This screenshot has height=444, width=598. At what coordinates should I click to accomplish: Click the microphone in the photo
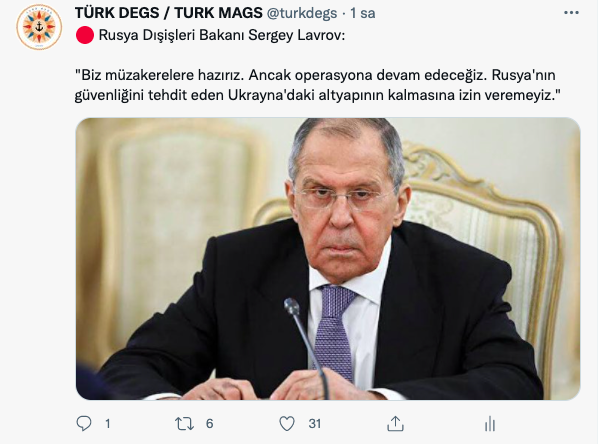pyautogui.click(x=305, y=343)
